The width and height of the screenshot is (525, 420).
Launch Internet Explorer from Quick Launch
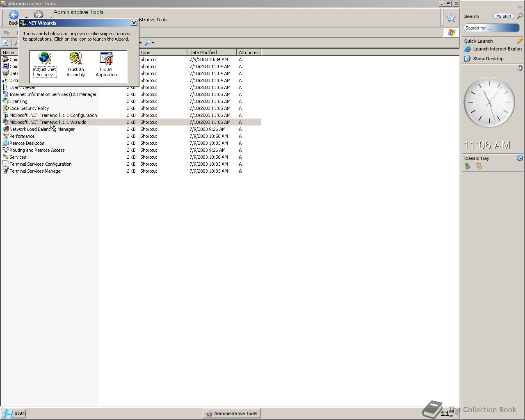(x=493, y=49)
